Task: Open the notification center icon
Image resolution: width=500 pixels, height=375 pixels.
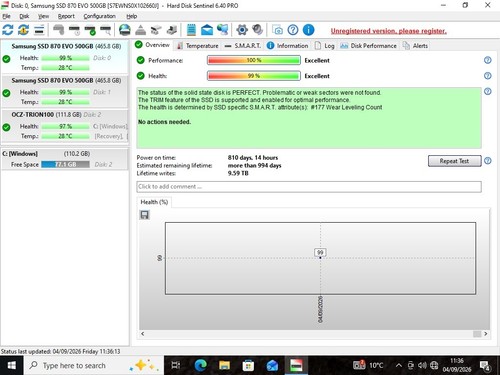Action: [x=485, y=365]
